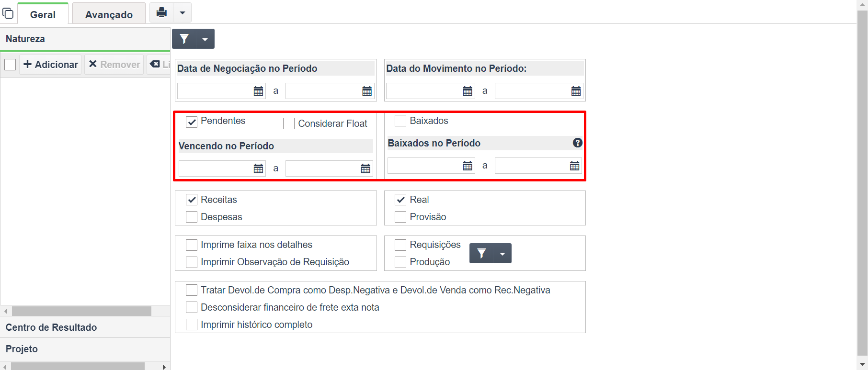Enable the Despesas checkbox
Screen dimensions: 868x370
pos(192,217)
